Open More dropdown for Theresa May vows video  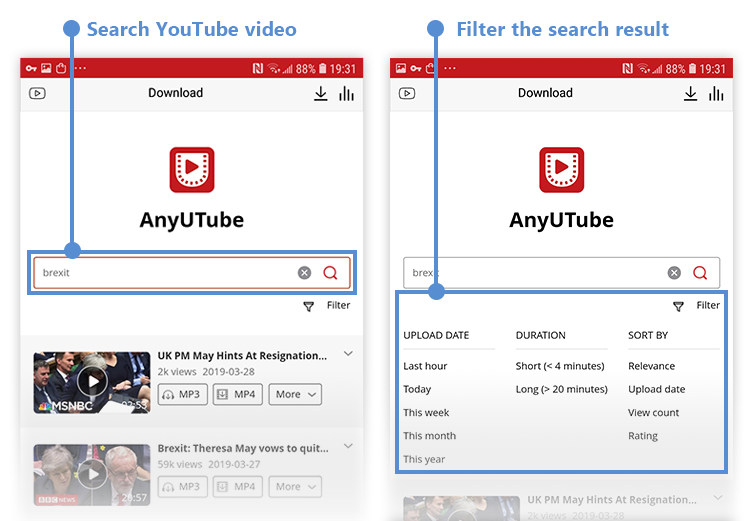(x=295, y=487)
